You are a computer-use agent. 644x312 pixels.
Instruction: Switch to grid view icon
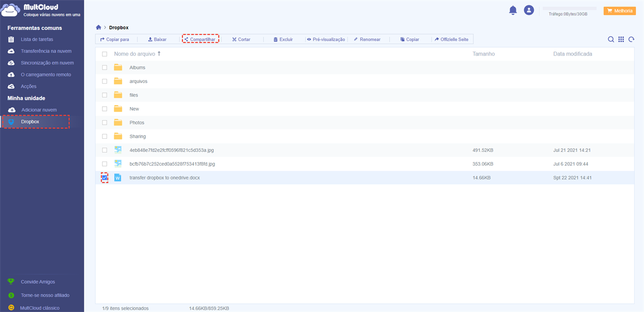[x=621, y=39]
